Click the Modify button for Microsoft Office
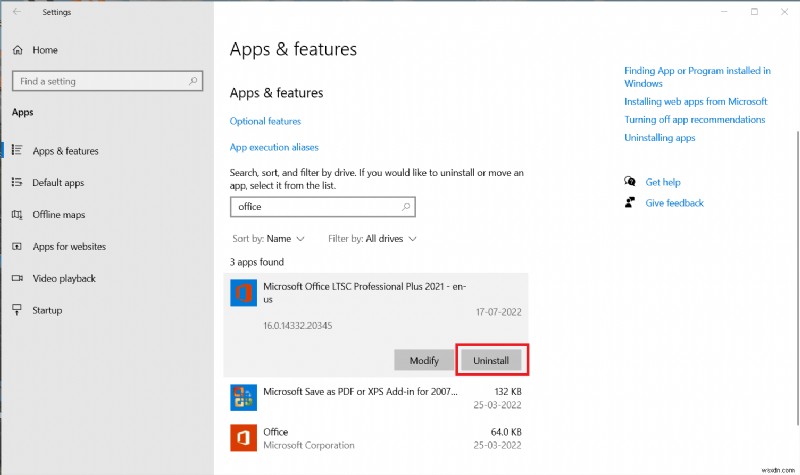800x475 pixels. click(x=424, y=360)
